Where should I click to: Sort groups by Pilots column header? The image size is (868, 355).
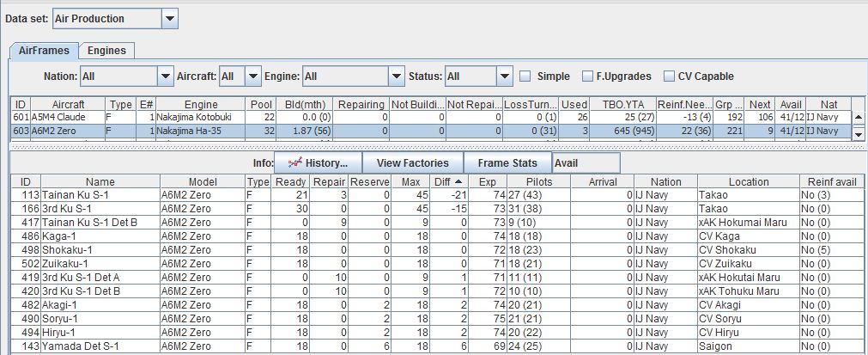(538, 181)
